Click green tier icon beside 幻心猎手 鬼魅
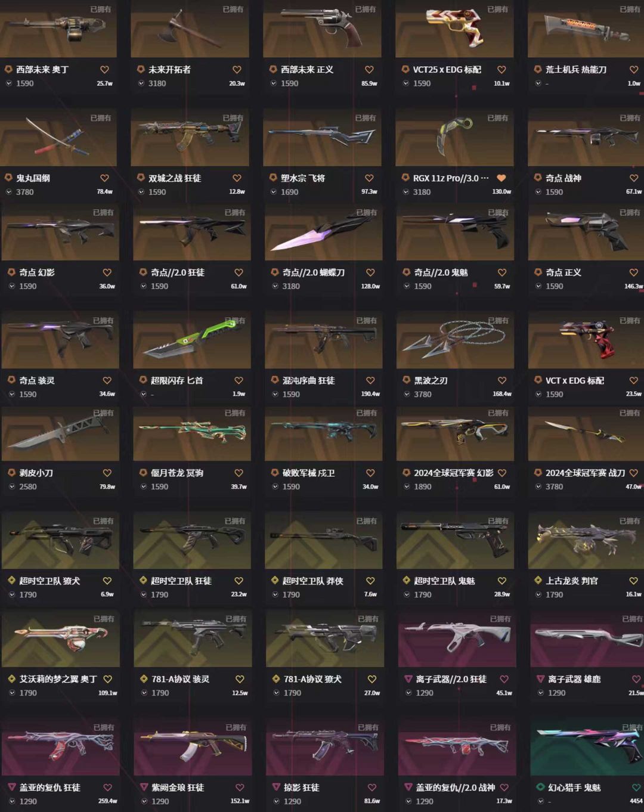The width and height of the screenshot is (644, 812). click(x=540, y=788)
